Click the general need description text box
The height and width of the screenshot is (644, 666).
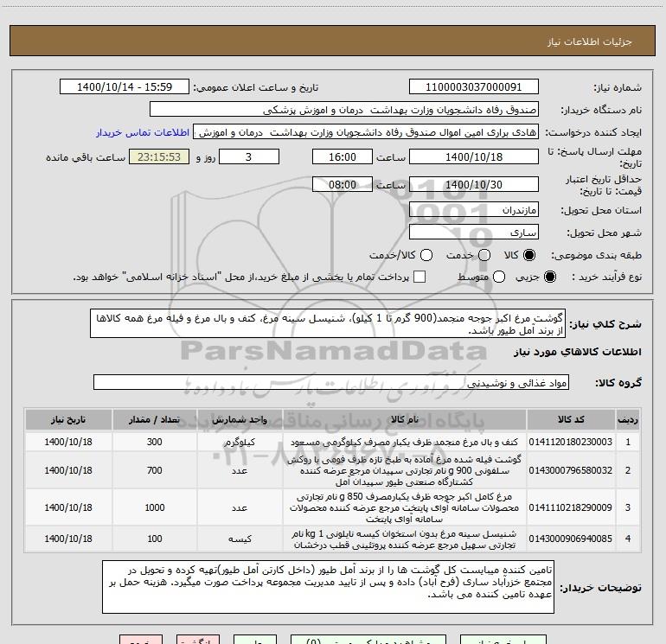328,324
